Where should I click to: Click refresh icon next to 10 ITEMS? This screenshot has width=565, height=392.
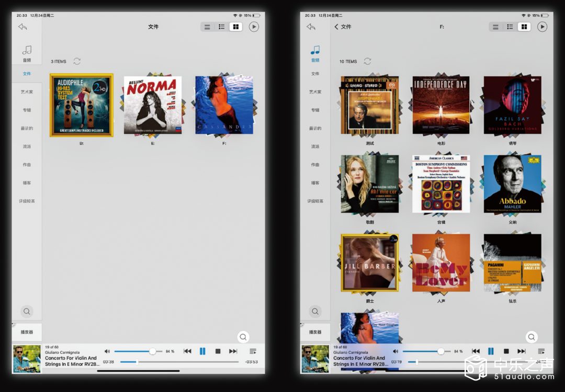(x=367, y=61)
